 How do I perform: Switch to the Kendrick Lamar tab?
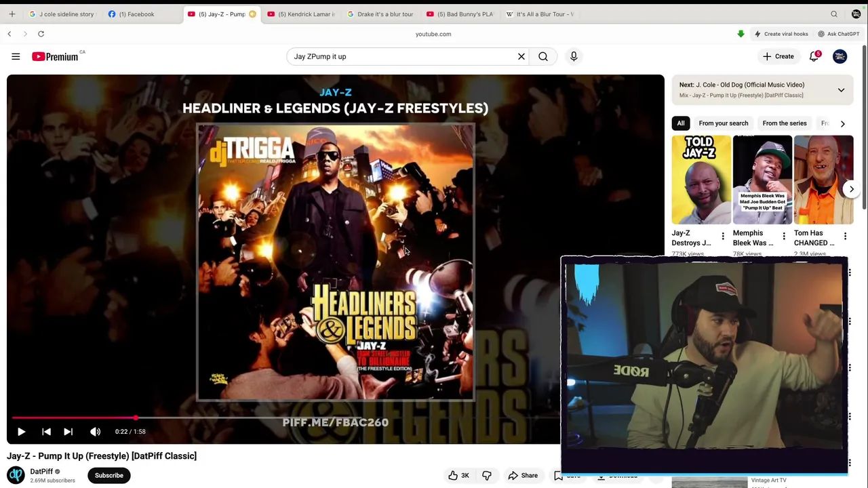[300, 14]
